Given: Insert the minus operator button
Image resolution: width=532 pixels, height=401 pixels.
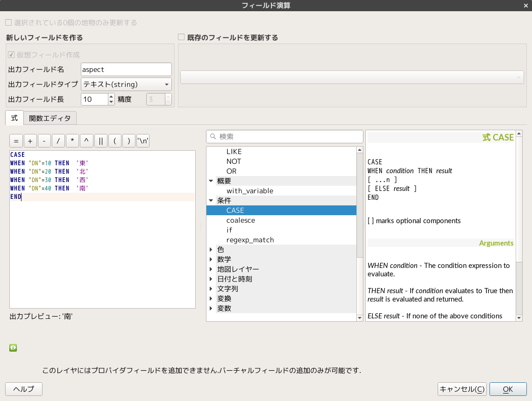Looking at the screenshot, I should pyautogui.click(x=44, y=141).
